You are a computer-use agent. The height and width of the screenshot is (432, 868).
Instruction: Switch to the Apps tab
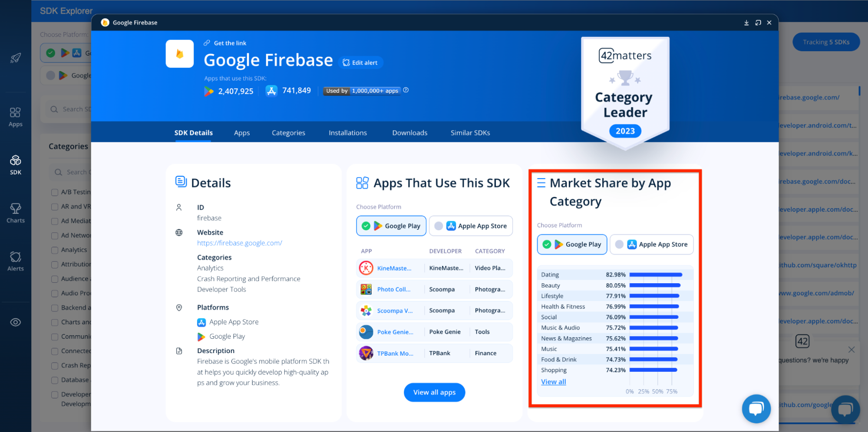coord(242,133)
